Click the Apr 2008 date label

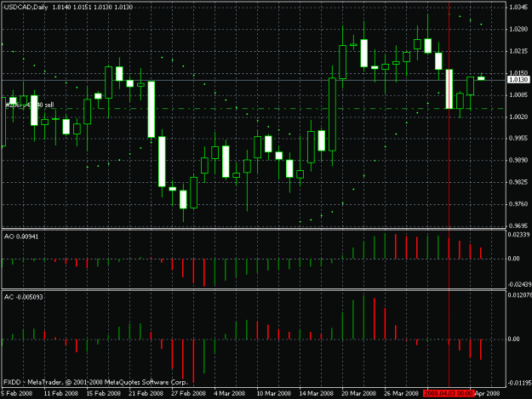pyautogui.click(x=488, y=394)
